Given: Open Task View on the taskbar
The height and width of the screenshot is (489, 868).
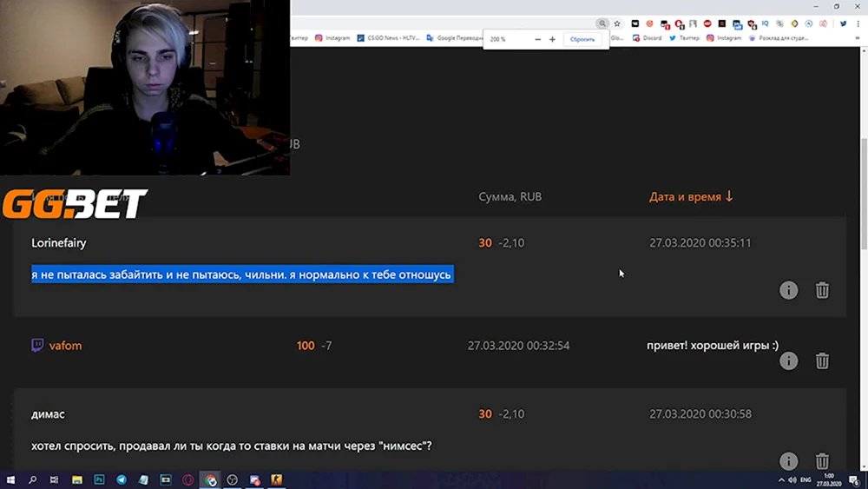Looking at the screenshot, I should point(54,480).
